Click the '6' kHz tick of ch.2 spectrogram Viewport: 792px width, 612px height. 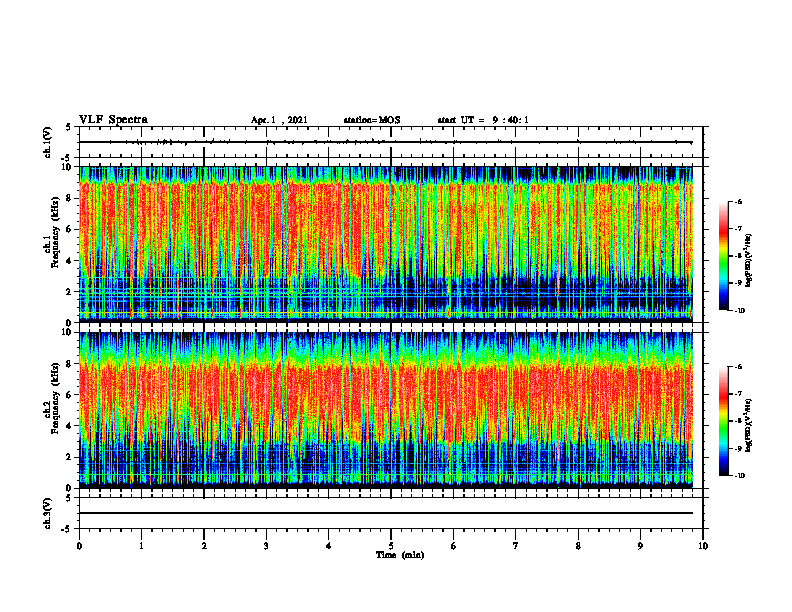pos(69,394)
